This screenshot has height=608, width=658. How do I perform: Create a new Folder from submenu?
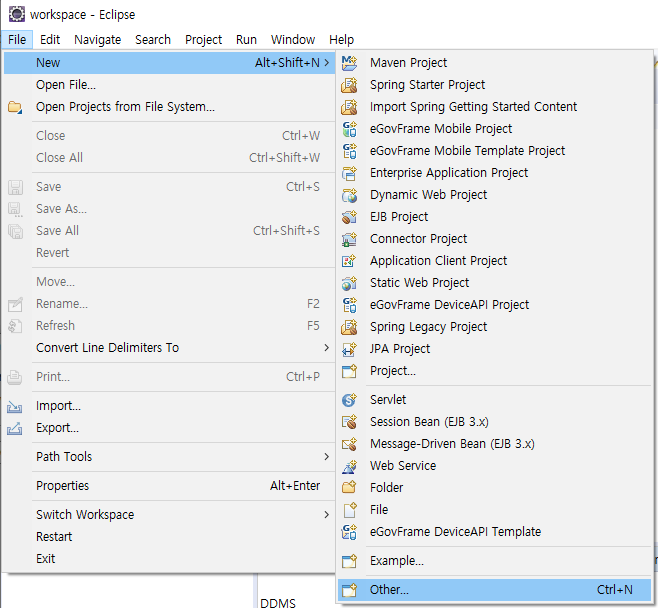tap(386, 488)
